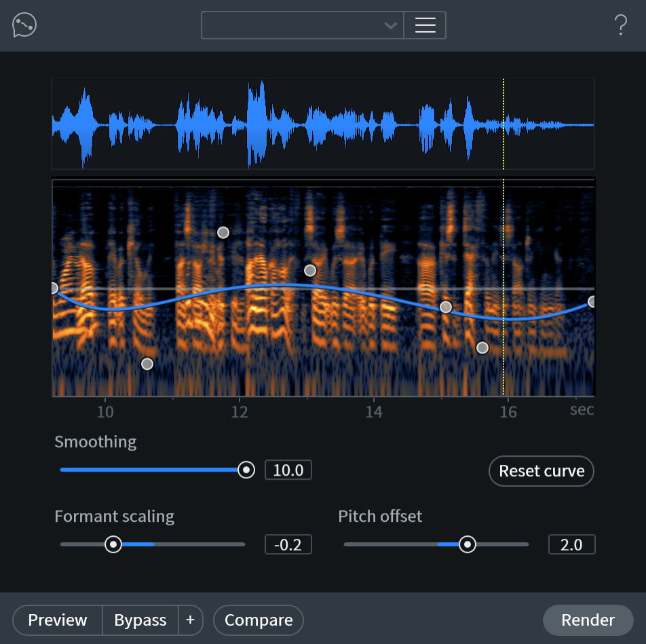Viewport: 646px width, 644px height.
Task: Click the Smoothing label
Action: pyautogui.click(x=96, y=442)
